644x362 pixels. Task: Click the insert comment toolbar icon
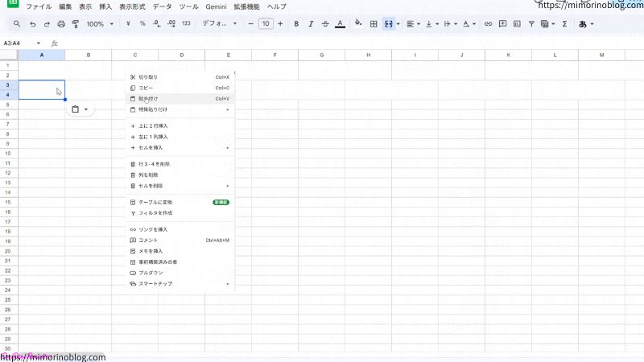pyautogui.click(x=502, y=24)
